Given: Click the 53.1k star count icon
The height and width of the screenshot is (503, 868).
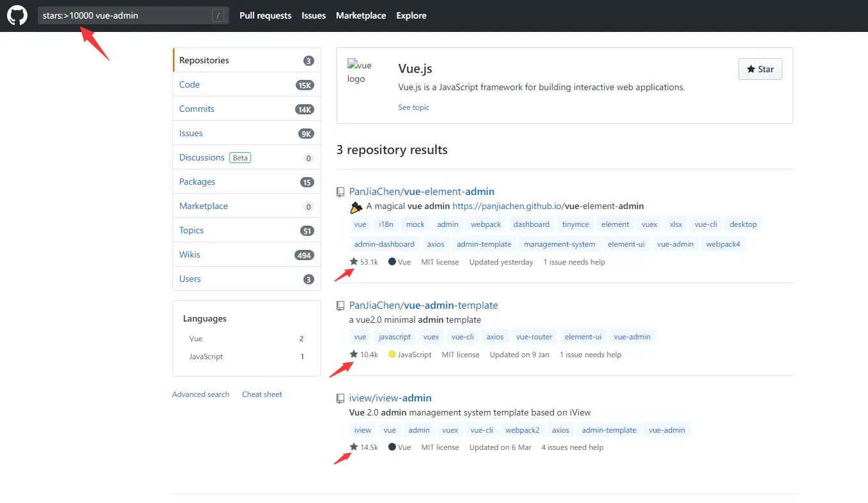Looking at the screenshot, I should 354,262.
